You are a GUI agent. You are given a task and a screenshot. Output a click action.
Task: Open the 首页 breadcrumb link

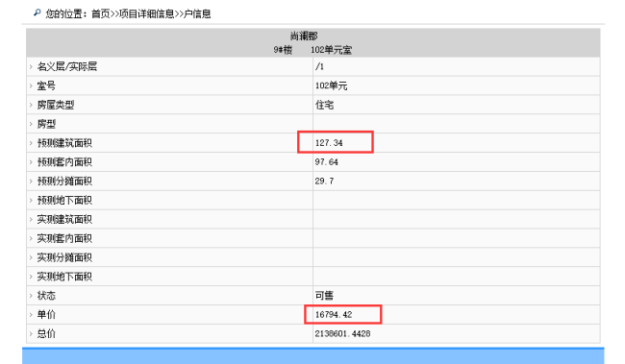100,14
